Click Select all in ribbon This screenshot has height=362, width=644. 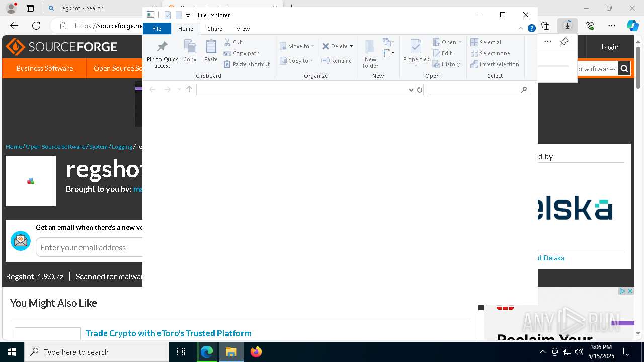click(x=487, y=42)
